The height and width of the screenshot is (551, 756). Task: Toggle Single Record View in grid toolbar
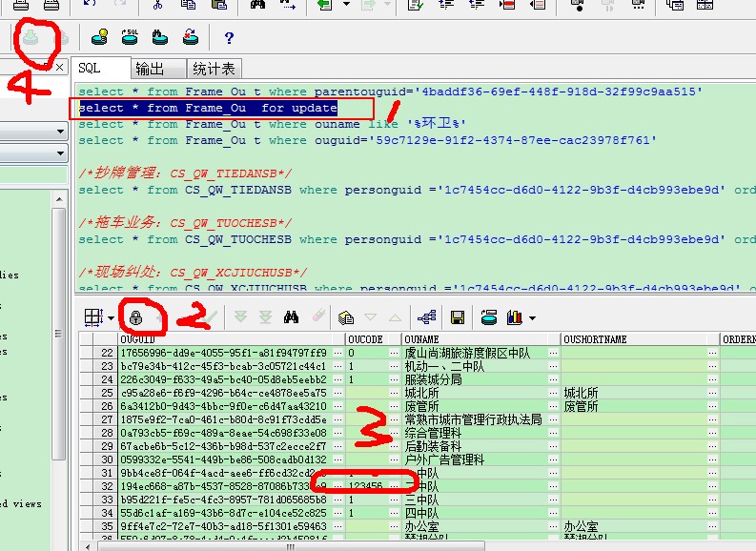click(x=347, y=316)
